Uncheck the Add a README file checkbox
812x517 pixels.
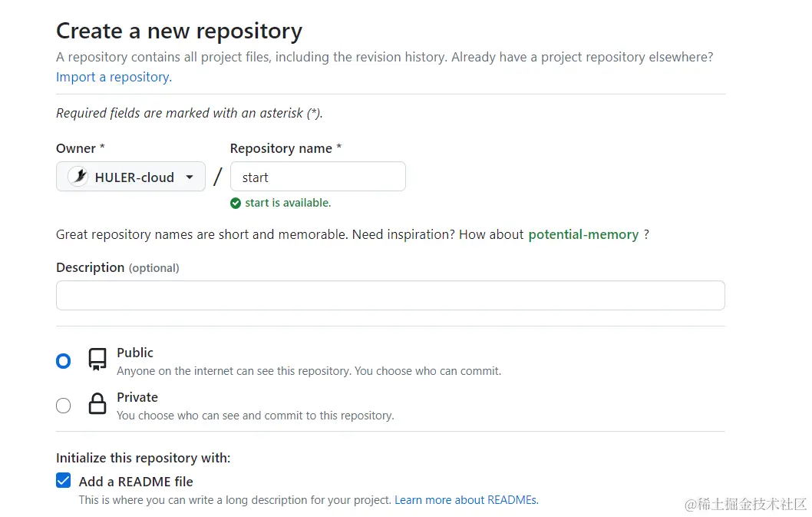(64, 482)
